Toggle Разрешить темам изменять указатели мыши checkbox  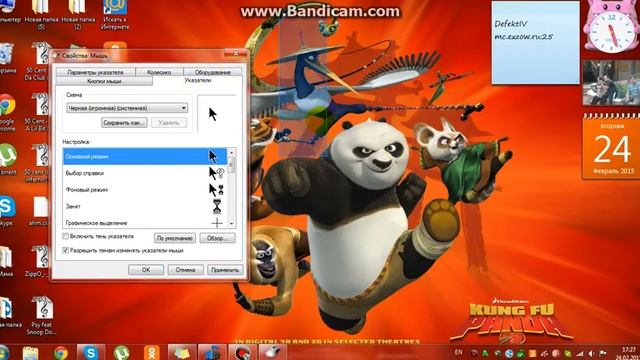point(65,250)
